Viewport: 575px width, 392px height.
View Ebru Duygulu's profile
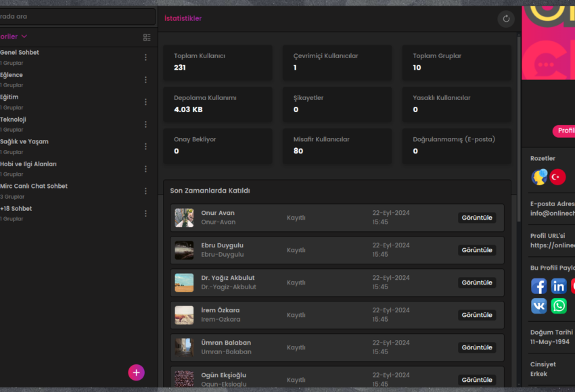point(477,250)
